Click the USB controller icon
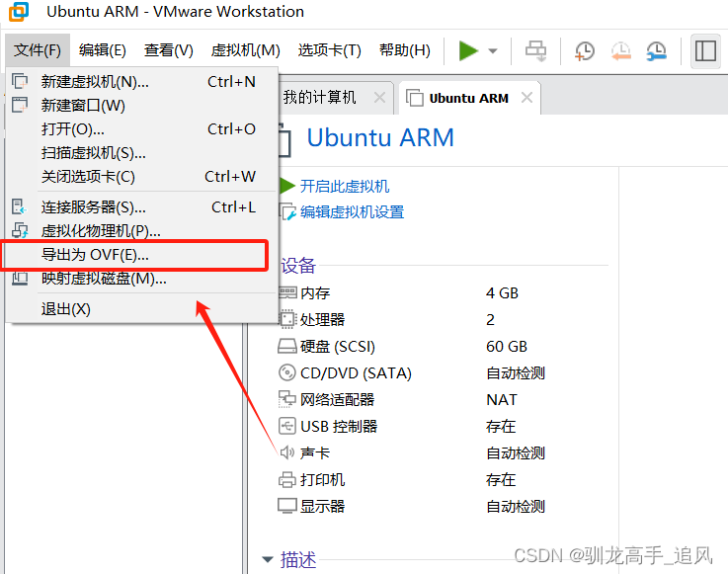The image size is (728, 574). click(287, 426)
